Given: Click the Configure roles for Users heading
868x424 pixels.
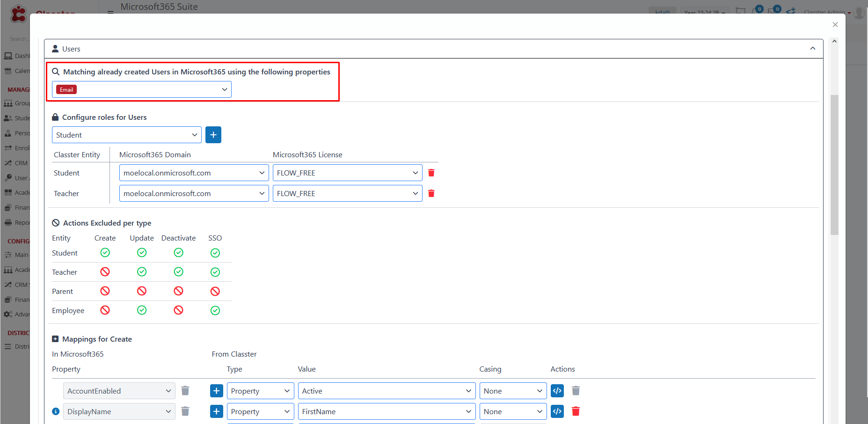Looking at the screenshot, I should click(x=104, y=117).
